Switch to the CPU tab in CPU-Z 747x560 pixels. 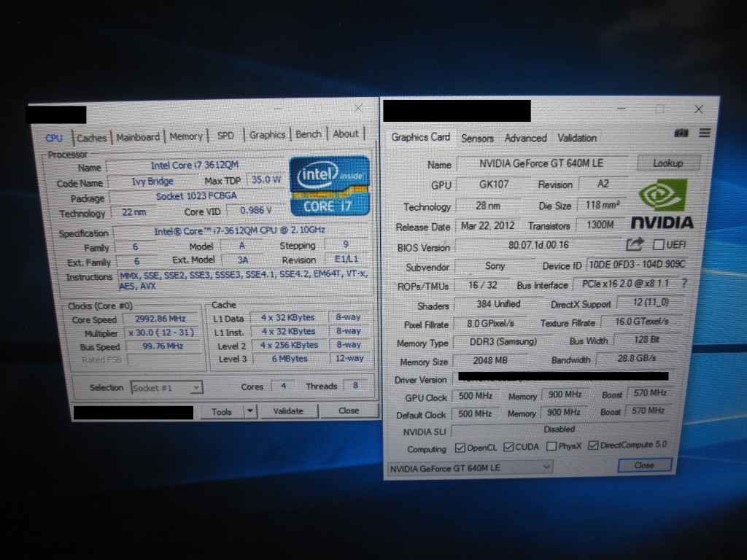(54, 138)
